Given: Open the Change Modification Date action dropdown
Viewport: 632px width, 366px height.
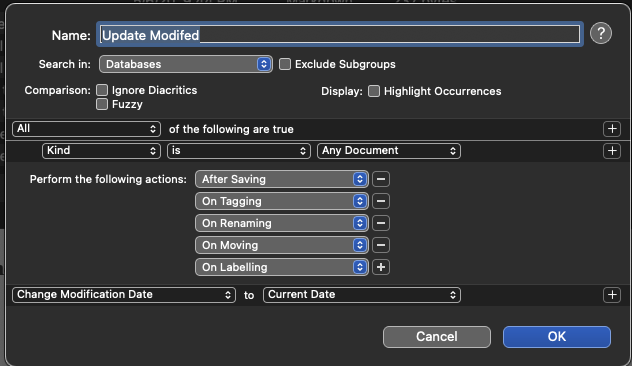Looking at the screenshot, I should point(124,295).
